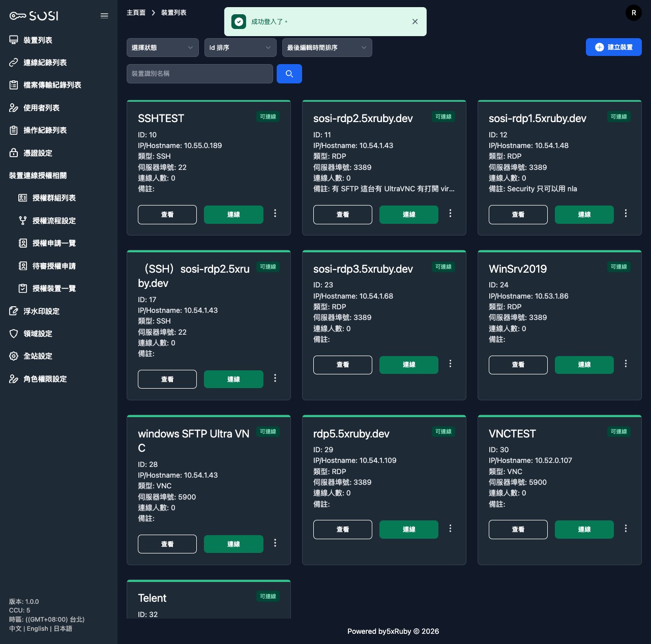
Task: Click the 裝置列表 breadcrumb text
Action: tap(173, 13)
